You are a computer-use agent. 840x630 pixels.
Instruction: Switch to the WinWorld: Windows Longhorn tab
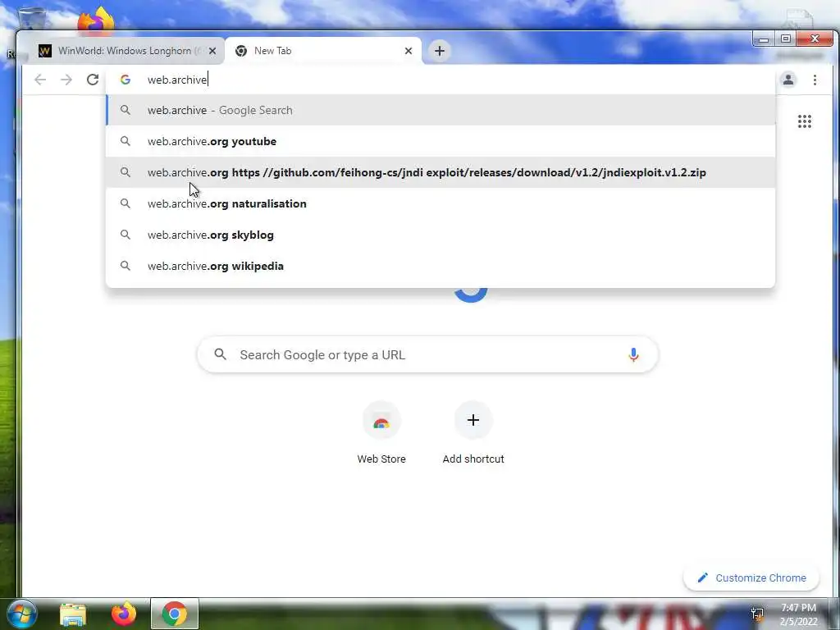(x=128, y=51)
